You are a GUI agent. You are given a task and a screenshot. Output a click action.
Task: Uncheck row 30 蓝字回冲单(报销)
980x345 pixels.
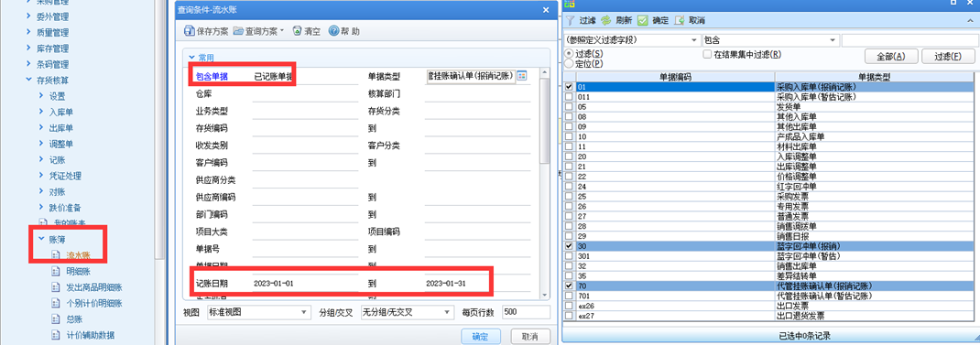tap(568, 246)
